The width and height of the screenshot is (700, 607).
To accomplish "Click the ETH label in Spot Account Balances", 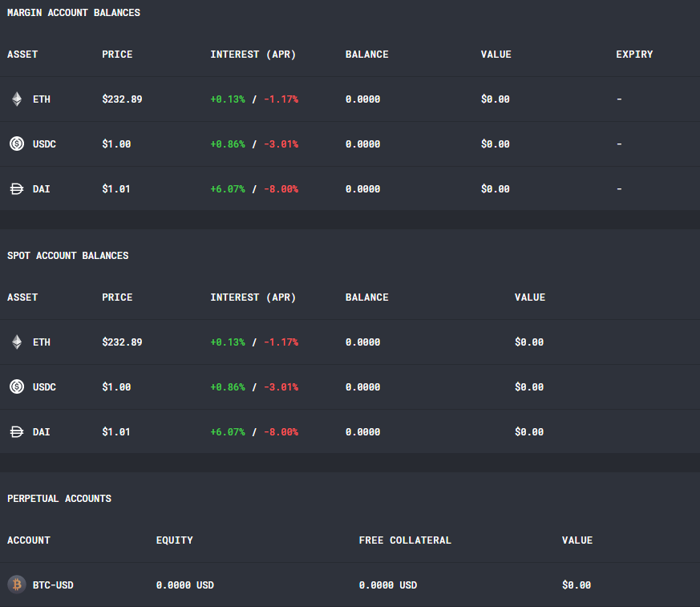I will click(42, 342).
